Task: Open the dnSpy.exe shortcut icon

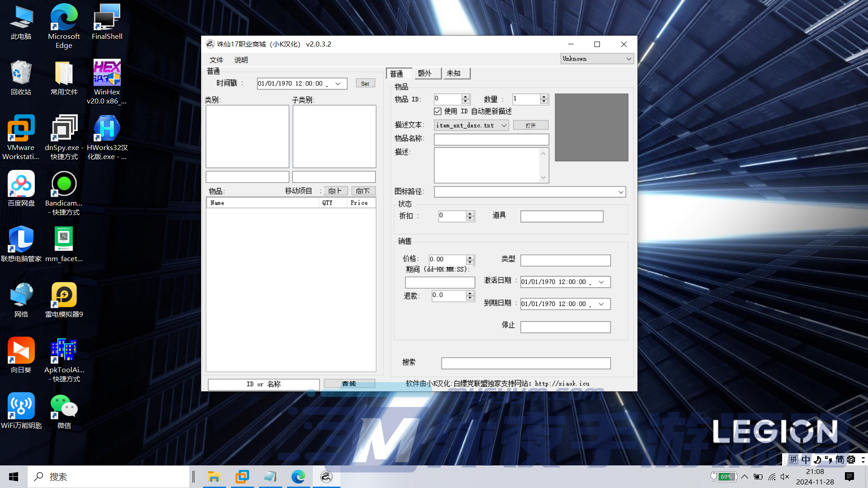Action: tap(64, 128)
